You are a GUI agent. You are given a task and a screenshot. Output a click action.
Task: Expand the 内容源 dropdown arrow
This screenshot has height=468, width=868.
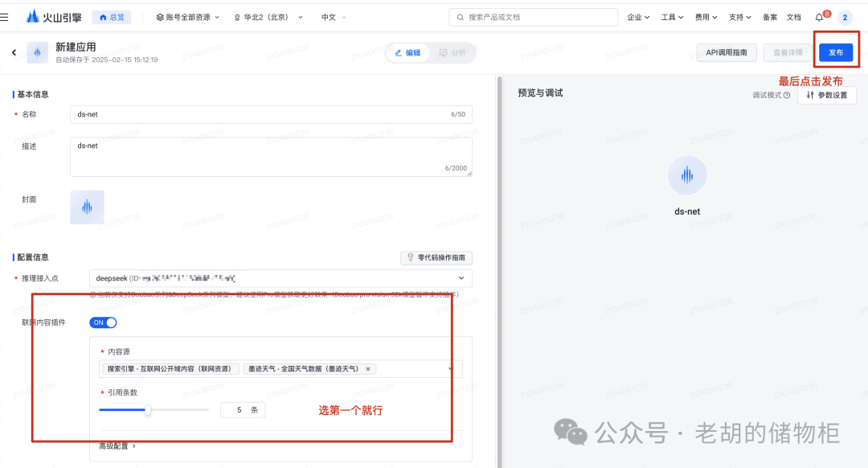451,369
